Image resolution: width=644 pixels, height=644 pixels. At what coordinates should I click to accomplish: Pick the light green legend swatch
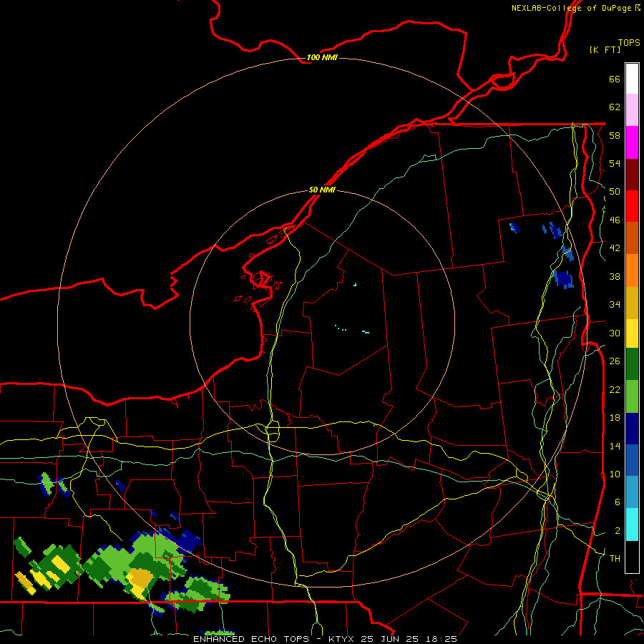point(632,396)
